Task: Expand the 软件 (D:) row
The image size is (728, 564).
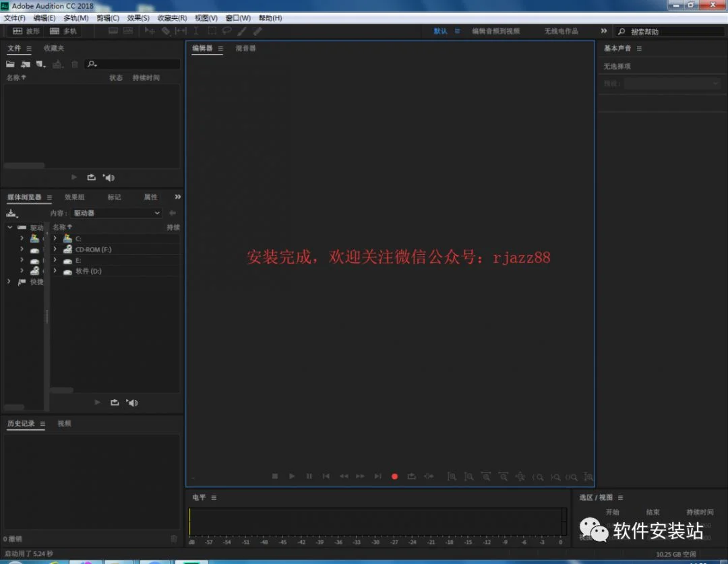Action: [x=55, y=271]
